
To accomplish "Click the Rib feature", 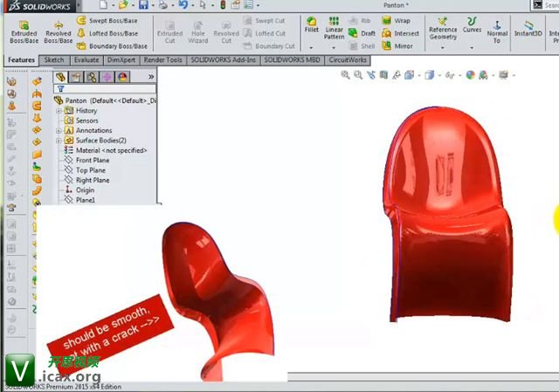I will [x=360, y=21].
